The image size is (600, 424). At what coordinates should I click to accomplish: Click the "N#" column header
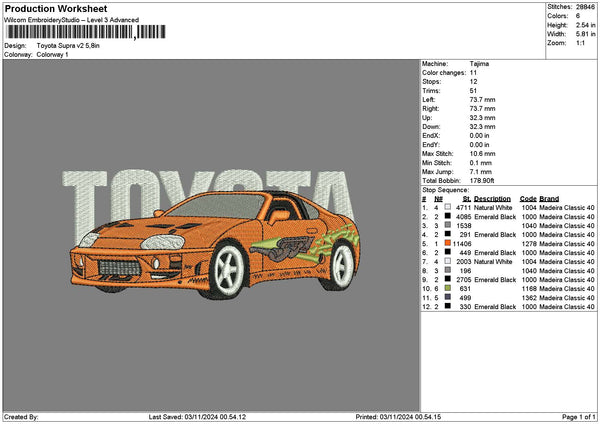tap(438, 199)
